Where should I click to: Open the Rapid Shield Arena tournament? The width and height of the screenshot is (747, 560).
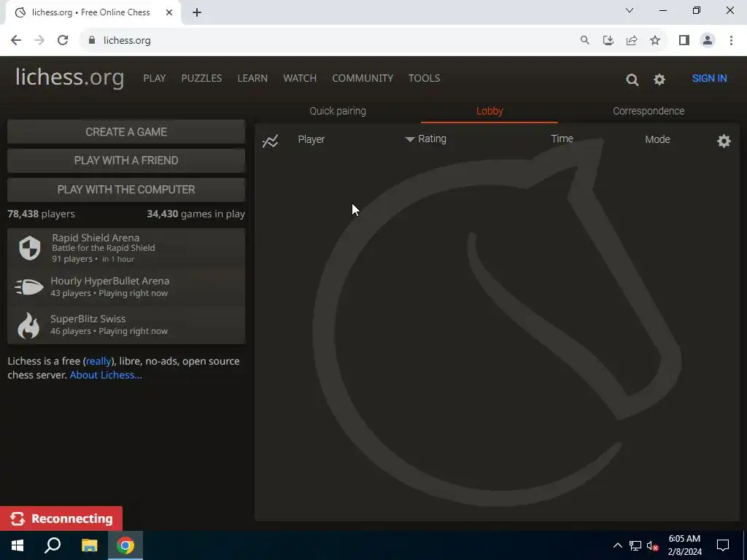pyautogui.click(x=126, y=248)
